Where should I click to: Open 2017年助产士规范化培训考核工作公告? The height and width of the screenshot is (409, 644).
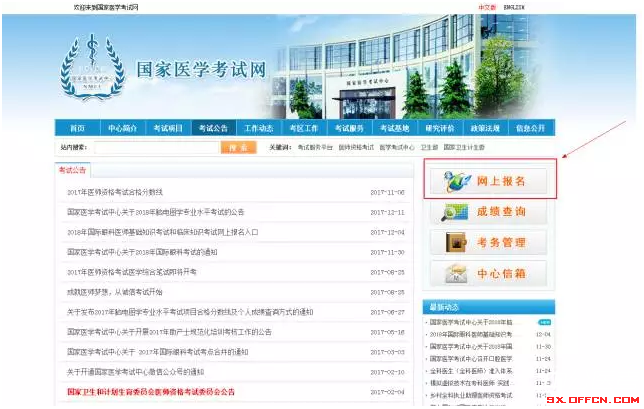click(x=169, y=332)
